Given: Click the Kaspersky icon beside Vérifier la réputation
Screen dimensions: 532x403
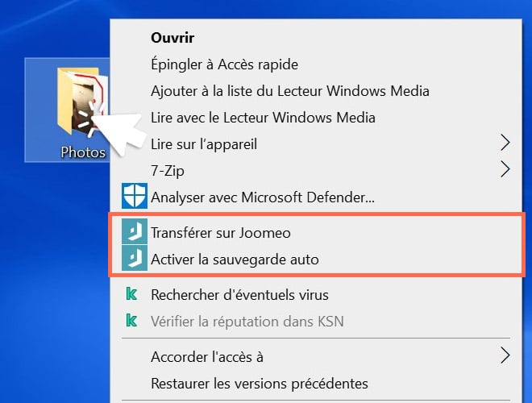Looking at the screenshot, I should tap(132, 321).
